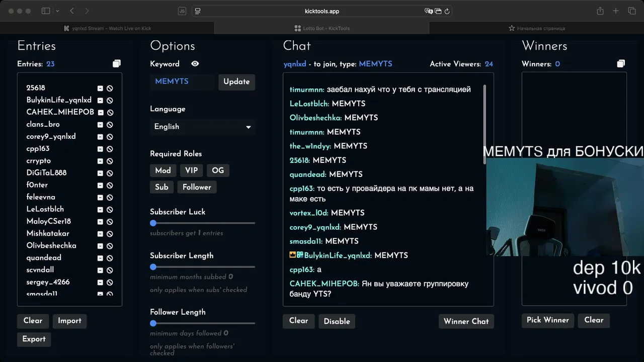
Task: Copy the entries list with the copy icon
Action: click(117, 63)
